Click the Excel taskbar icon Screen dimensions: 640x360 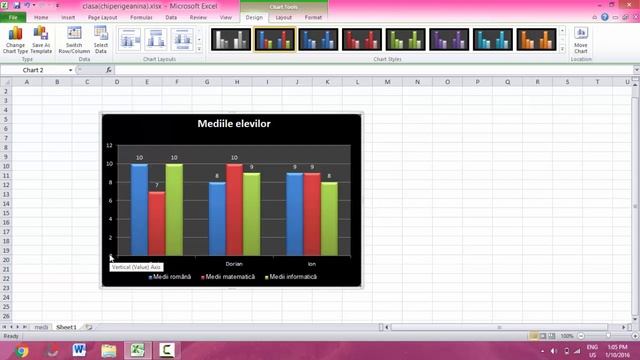click(x=138, y=351)
